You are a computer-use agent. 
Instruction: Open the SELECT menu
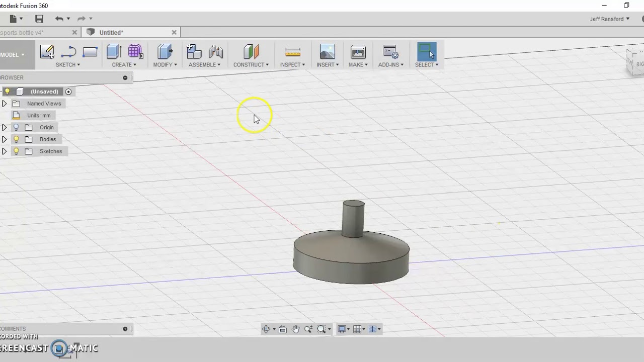[x=427, y=64]
